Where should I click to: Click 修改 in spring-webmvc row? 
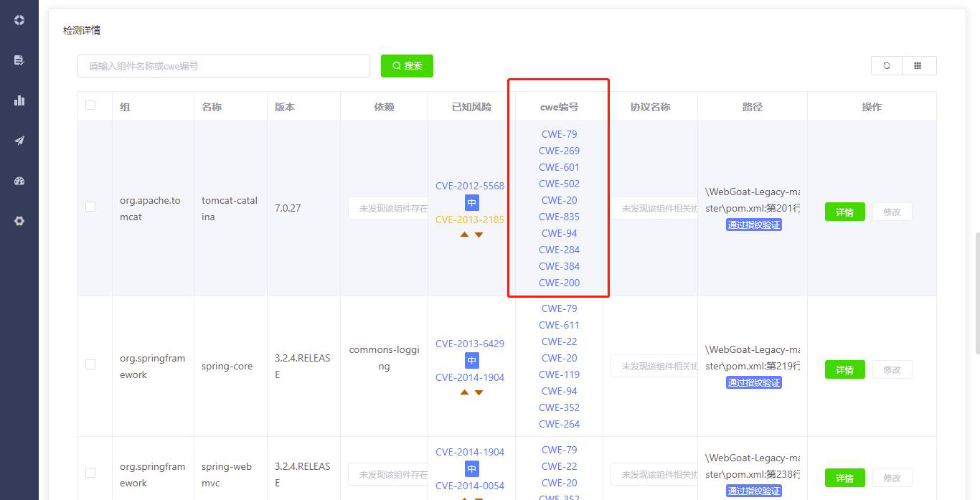892,478
